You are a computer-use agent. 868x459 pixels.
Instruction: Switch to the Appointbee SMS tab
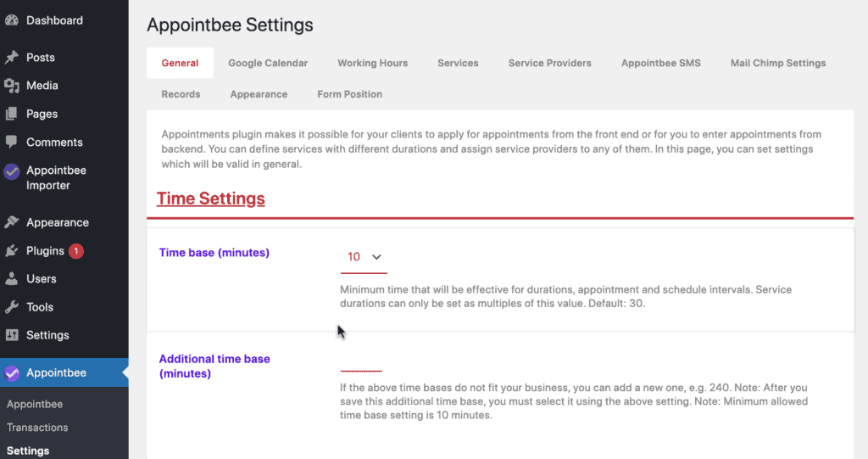tap(661, 63)
